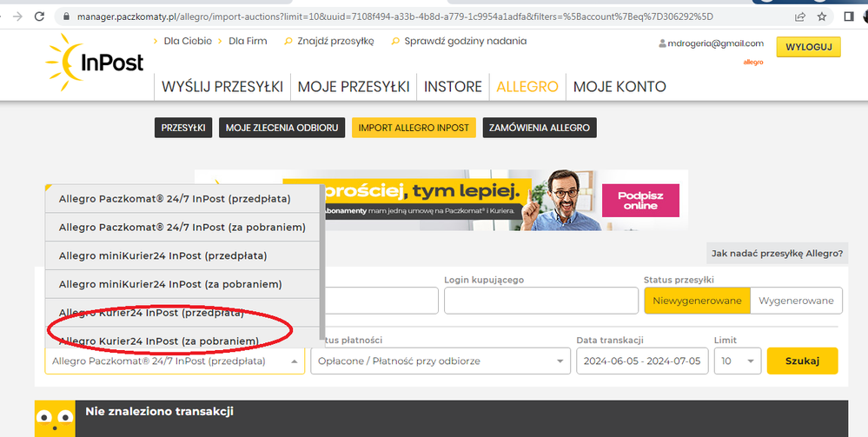Switch to ZAMÓWIENIA ALLEGRO tab
The width and height of the screenshot is (868, 437).
pyautogui.click(x=540, y=128)
